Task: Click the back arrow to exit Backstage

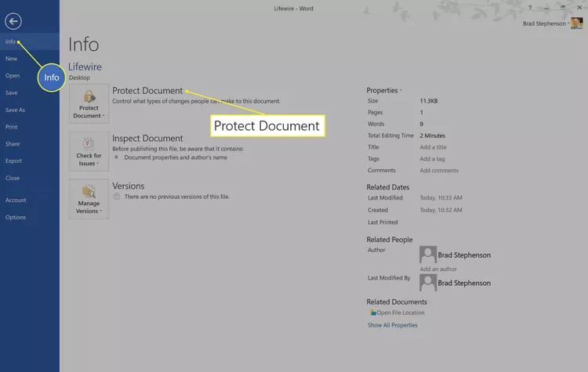Action: pyautogui.click(x=13, y=21)
